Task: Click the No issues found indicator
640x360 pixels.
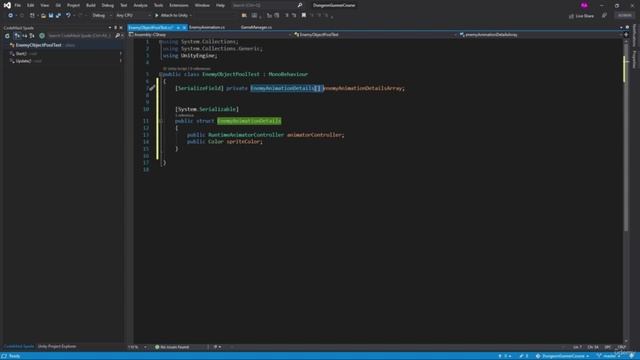Action: tap(172, 347)
